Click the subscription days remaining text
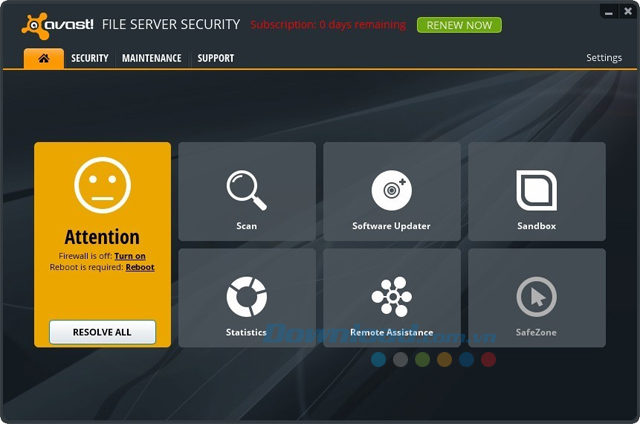640x424 pixels. [328, 25]
